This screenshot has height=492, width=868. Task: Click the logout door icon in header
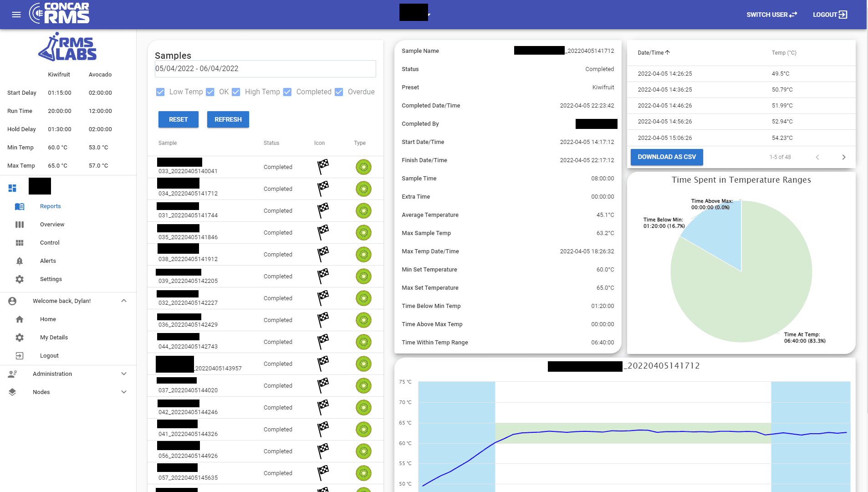[x=843, y=15]
